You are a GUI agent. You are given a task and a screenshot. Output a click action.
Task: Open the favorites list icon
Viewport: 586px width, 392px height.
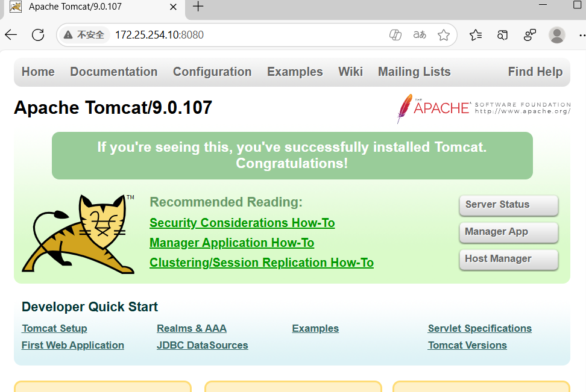tap(476, 35)
